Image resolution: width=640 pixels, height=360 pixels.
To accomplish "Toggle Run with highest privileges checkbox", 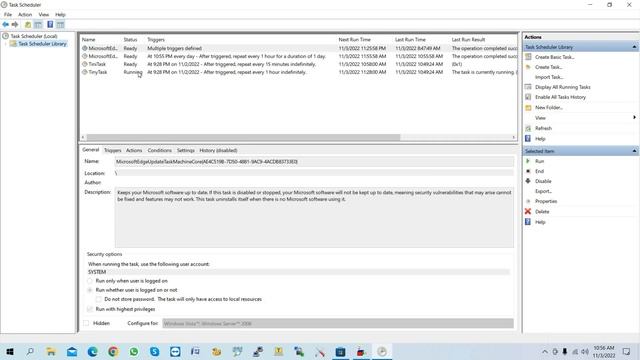I will click(90, 309).
